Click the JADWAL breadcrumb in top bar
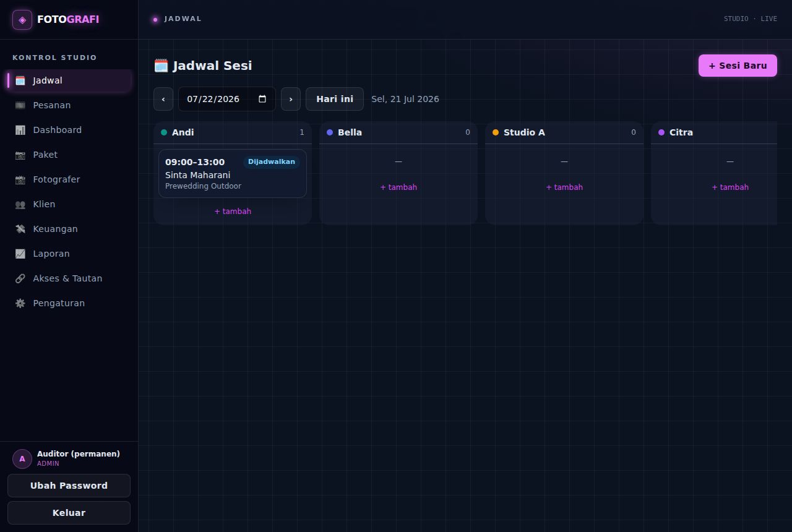 point(183,19)
